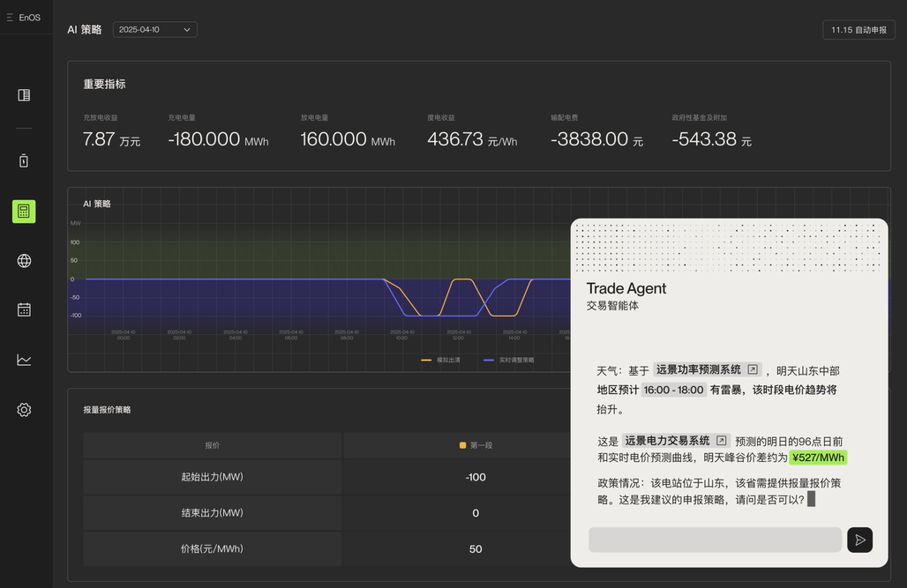Image resolution: width=907 pixels, height=588 pixels.
Task: Click the -100 starting output cell
Action: click(x=476, y=477)
